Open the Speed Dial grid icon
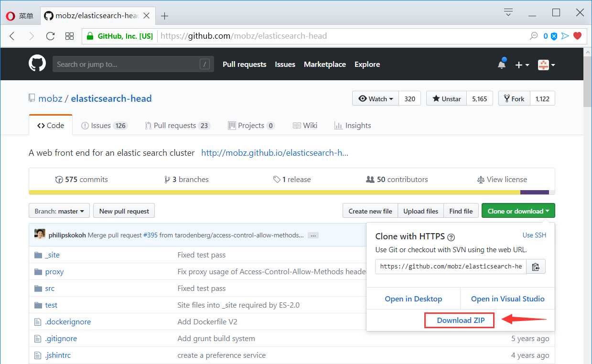The width and height of the screenshot is (592, 364). 69,36
